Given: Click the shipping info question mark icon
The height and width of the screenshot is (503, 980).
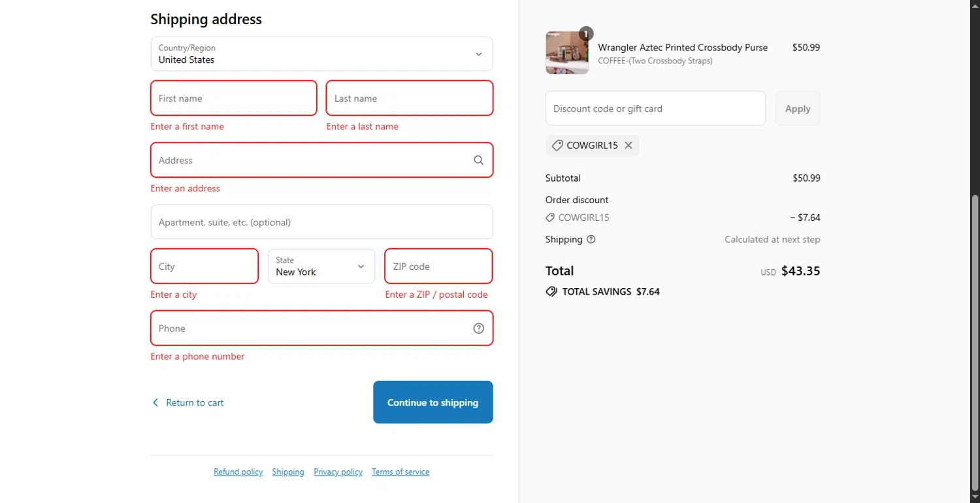Looking at the screenshot, I should 591,240.
